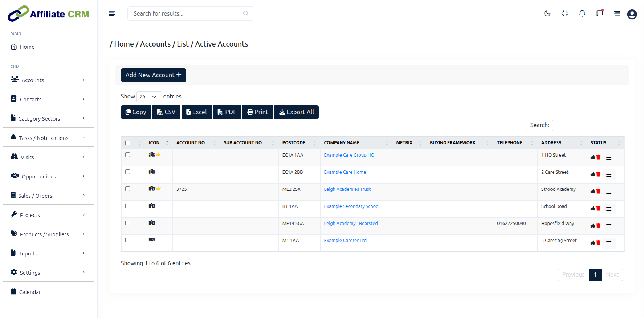
Task: Export table as Excel
Action: [196, 112]
